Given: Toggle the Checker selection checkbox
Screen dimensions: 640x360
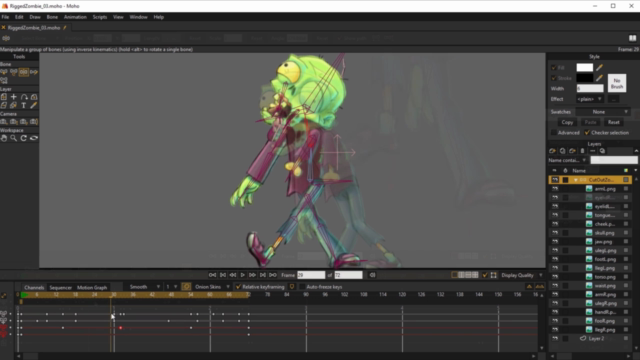Looking at the screenshot, I should click(587, 133).
